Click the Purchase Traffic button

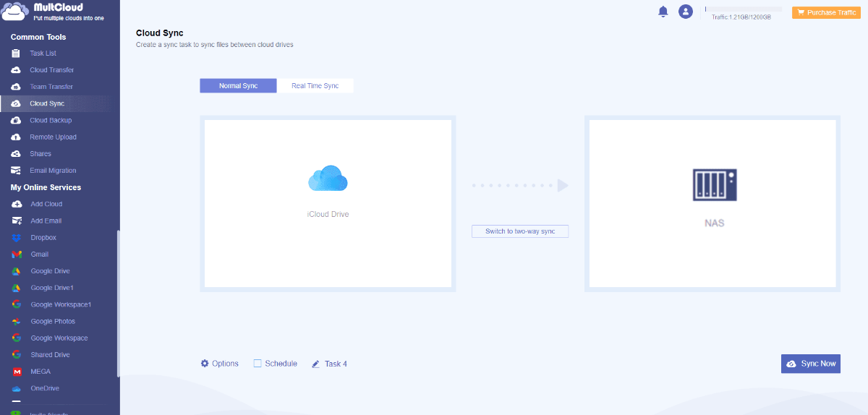coord(826,12)
